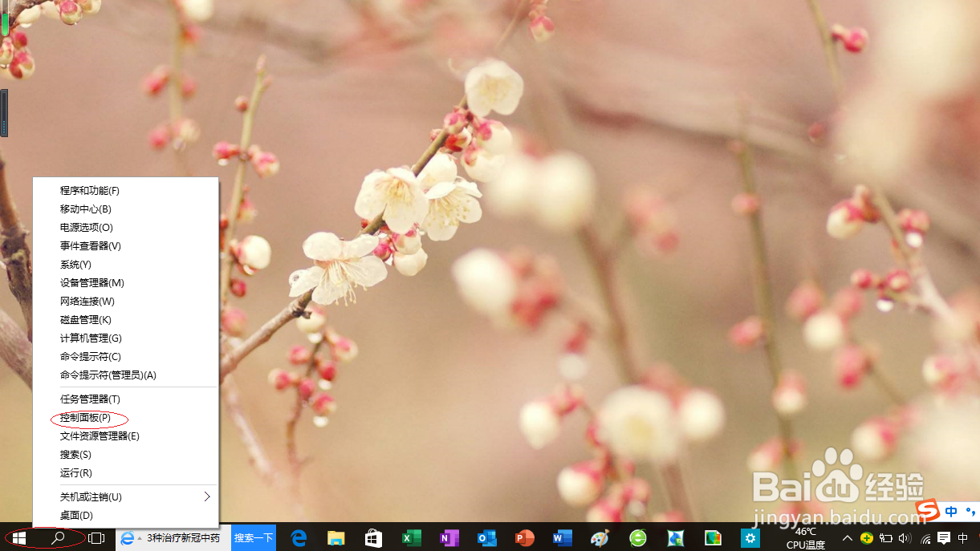This screenshot has height=551, width=980.
Task: Click the 46℃ CPU温度 taskbar readout
Action: pos(805,538)
